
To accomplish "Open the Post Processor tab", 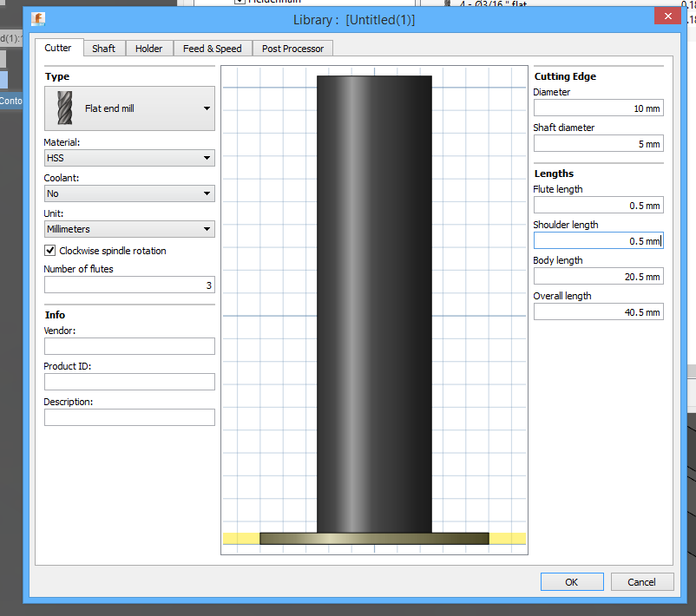I will tap(292, 48).
